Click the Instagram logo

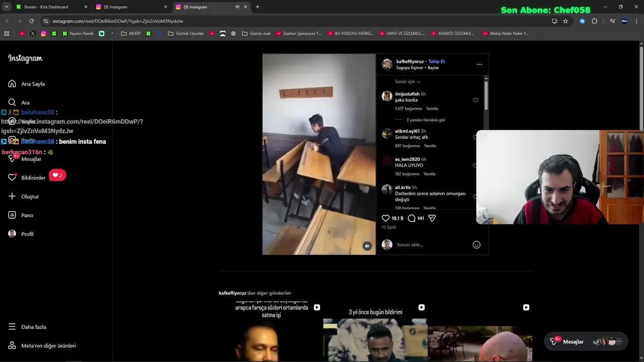(x=25, y=58)
